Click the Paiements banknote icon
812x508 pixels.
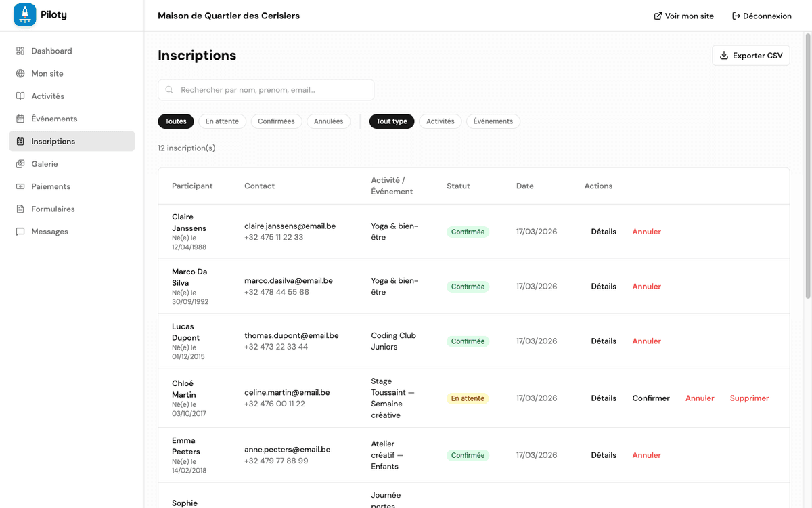(20, 186)
